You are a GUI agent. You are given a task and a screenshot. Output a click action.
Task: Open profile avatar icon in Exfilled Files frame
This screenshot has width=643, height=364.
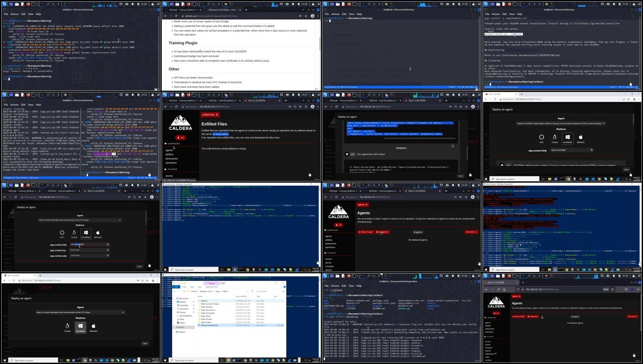tap(312, 107)
